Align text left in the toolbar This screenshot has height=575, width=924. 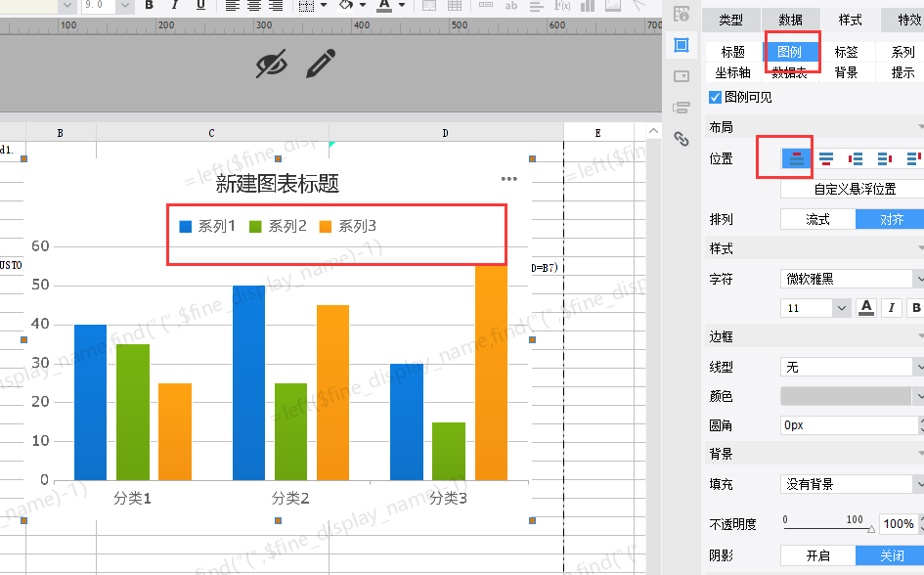pyautogui.click(x=232, y=6)
